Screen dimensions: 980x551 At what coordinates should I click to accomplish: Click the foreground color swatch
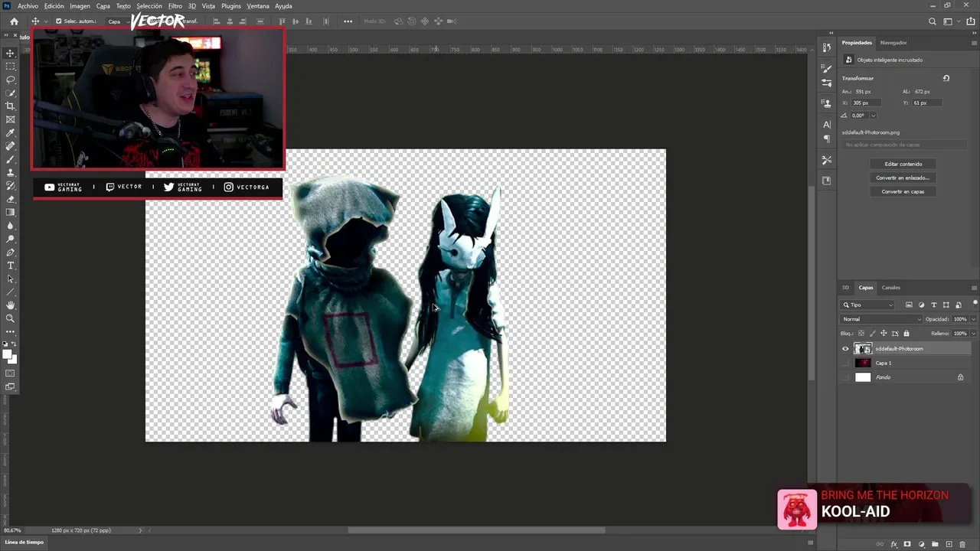(x=8, y=354)
